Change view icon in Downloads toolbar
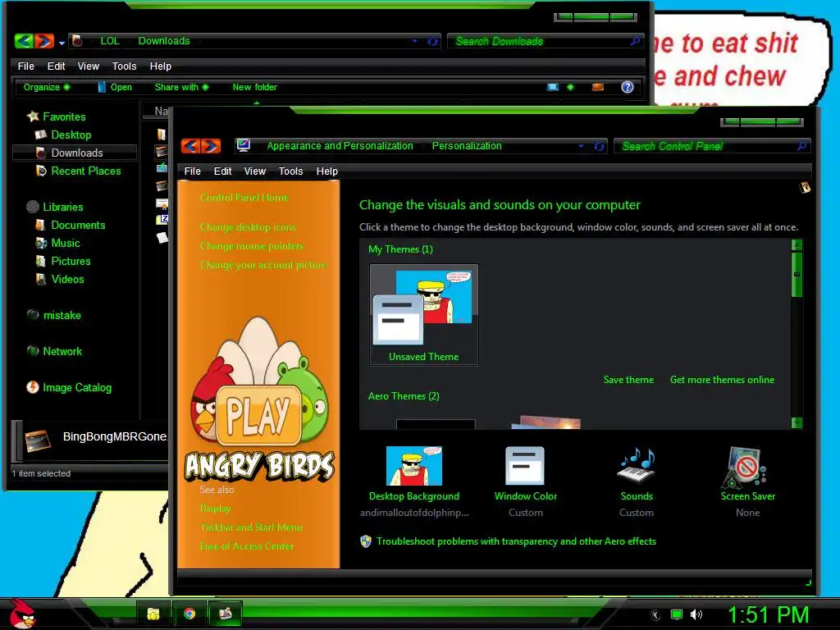 (x=553, y=87)
